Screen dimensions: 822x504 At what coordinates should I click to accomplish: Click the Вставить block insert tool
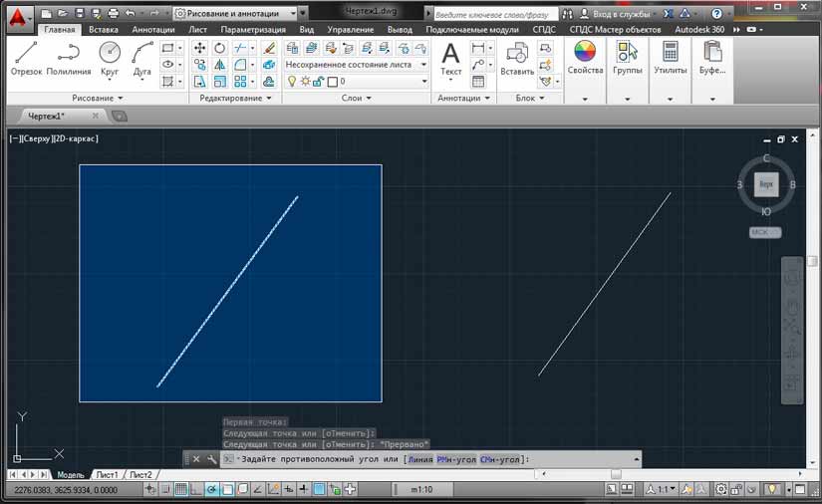coord(517,60)
